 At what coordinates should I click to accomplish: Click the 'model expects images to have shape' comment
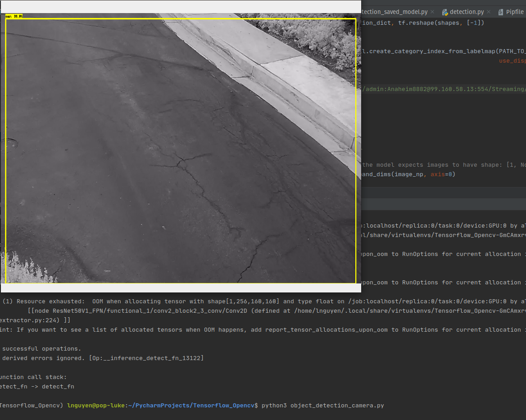(444, 165)
